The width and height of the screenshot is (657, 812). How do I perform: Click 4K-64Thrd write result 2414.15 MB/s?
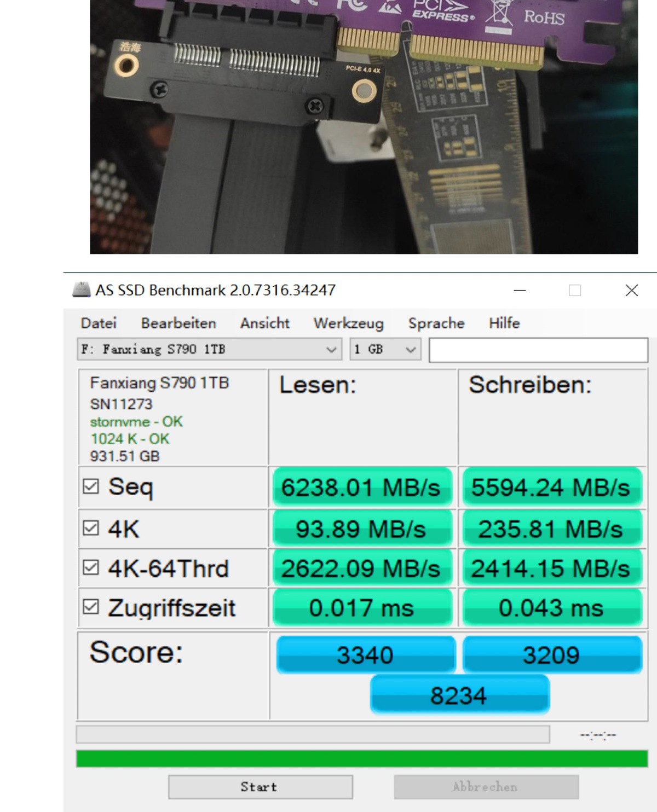click(551, 568)
